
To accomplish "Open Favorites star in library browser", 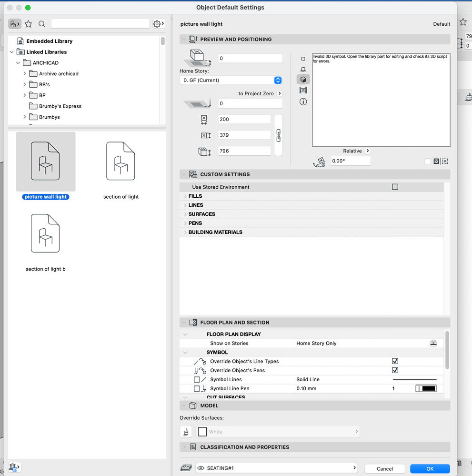I will point(29,24).
